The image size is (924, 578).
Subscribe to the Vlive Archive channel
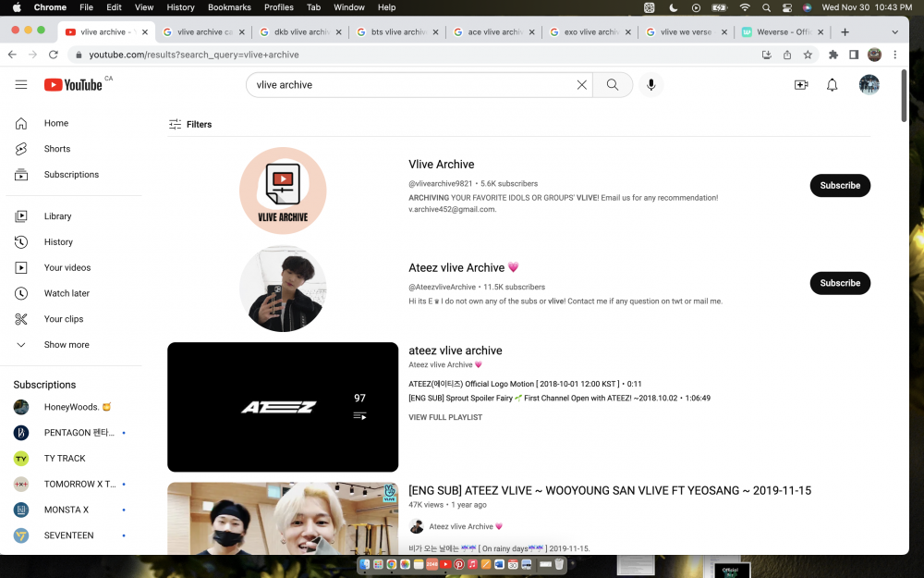[840, 185]
